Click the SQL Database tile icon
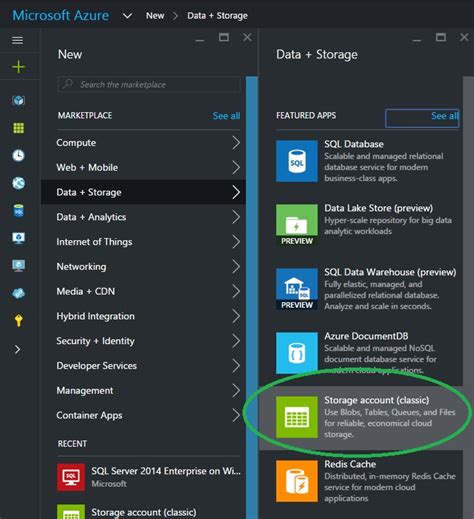 pyautogui.click(x=297, y=161)
